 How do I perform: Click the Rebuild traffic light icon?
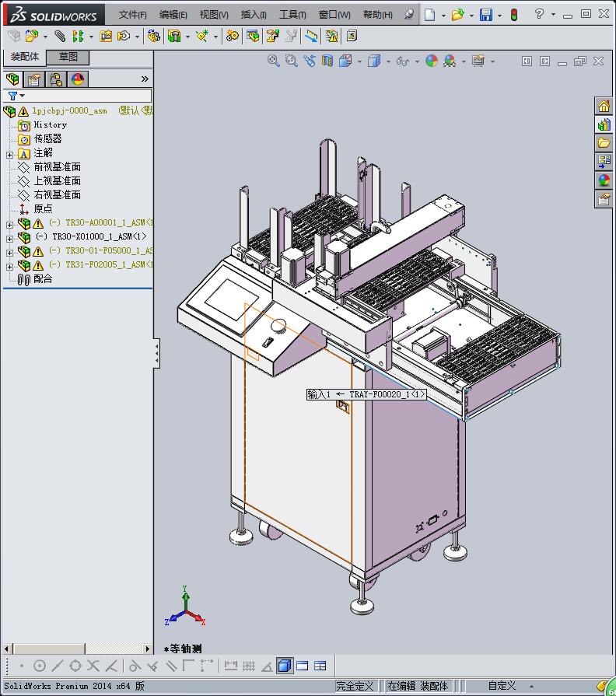pos(514,15)
